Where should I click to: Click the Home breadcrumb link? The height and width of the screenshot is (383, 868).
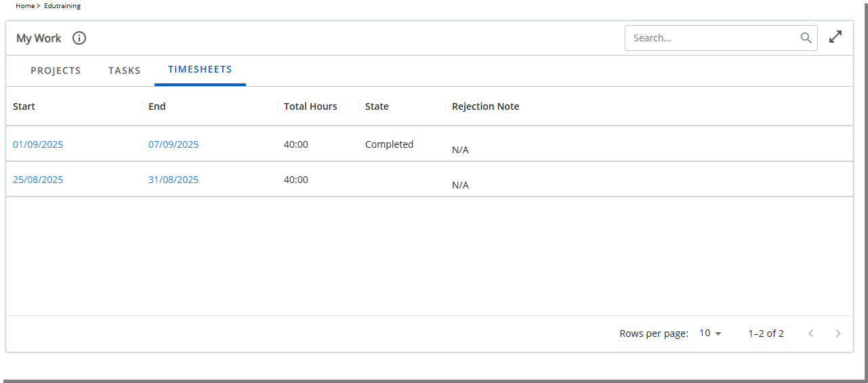click(25, 5)
